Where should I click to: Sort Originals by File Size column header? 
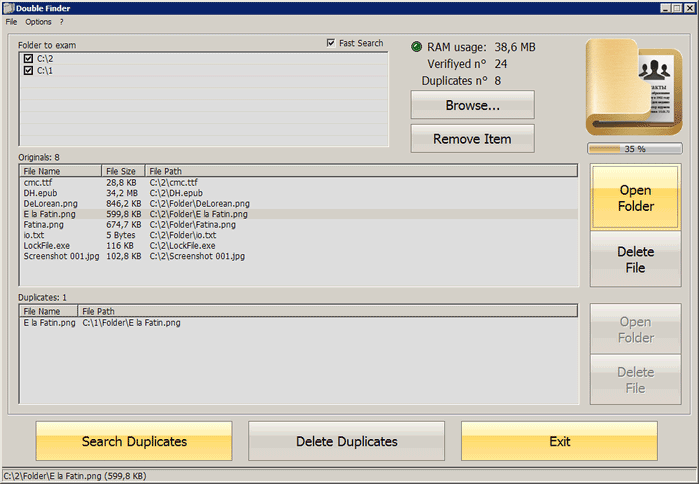click(123, 171)
